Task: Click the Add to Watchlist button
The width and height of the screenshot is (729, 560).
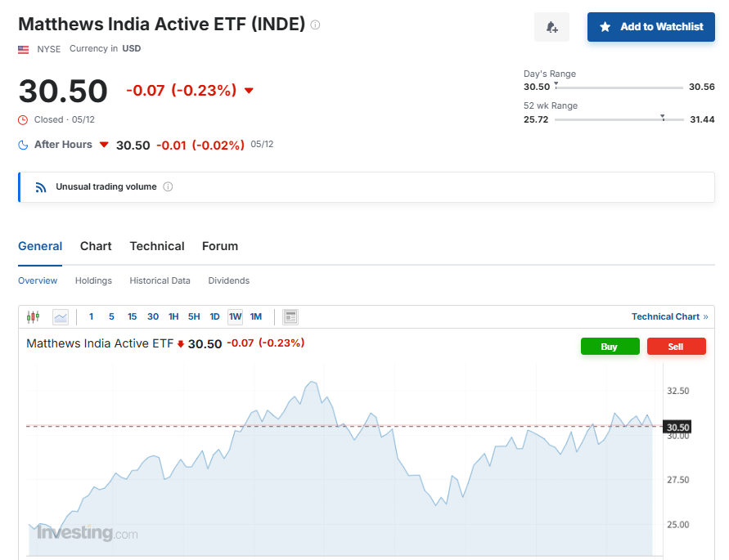Action: click(x=651, y=27)
